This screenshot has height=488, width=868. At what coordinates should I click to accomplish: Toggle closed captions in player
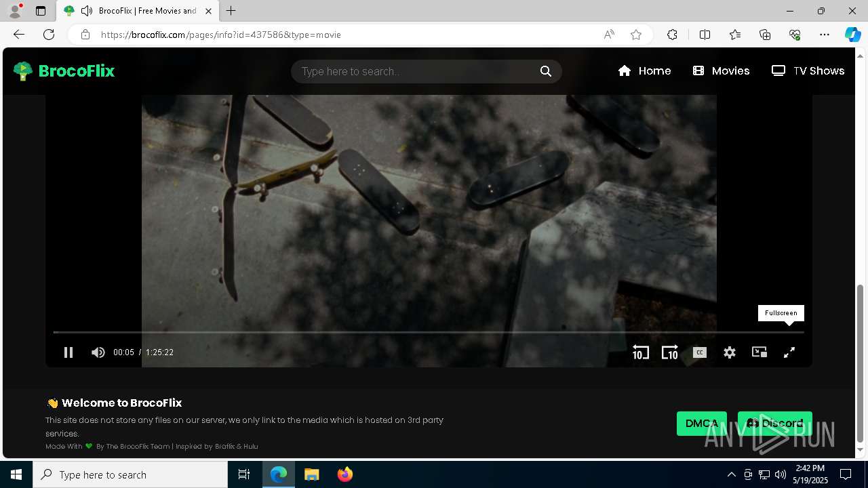pyautogui.click(x=700, y=352)
